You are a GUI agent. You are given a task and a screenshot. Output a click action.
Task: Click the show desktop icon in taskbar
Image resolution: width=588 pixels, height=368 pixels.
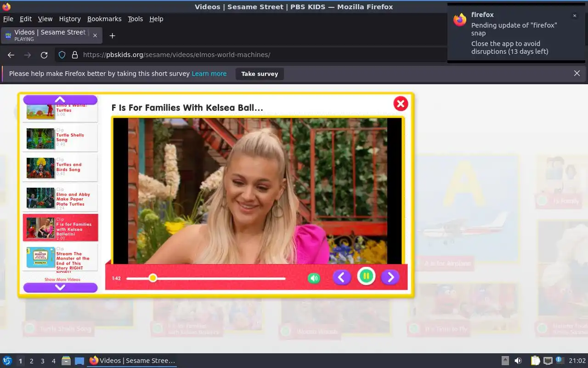pos(79,361)
